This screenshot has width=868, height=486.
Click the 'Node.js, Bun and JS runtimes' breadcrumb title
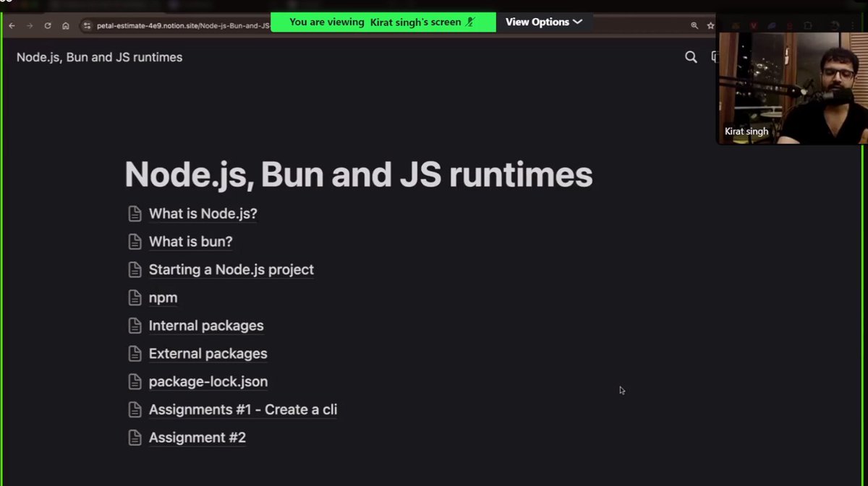(99, 57)
